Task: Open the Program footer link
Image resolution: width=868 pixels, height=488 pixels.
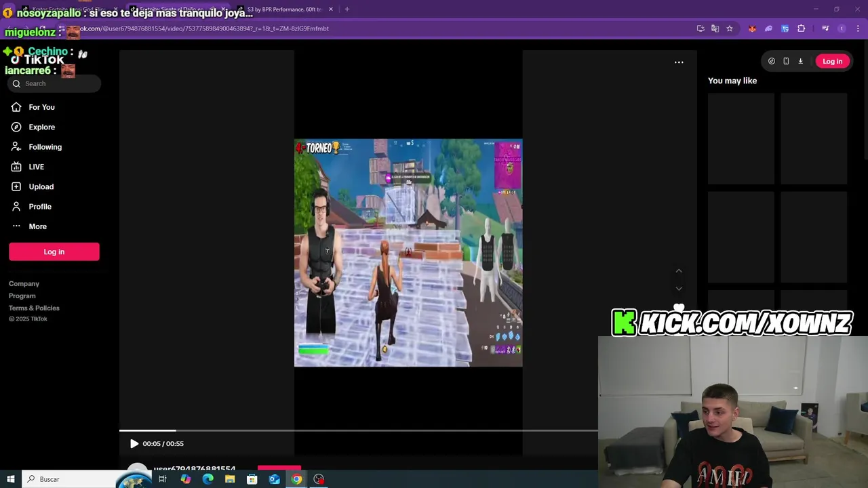Action: tap(22, 296)
